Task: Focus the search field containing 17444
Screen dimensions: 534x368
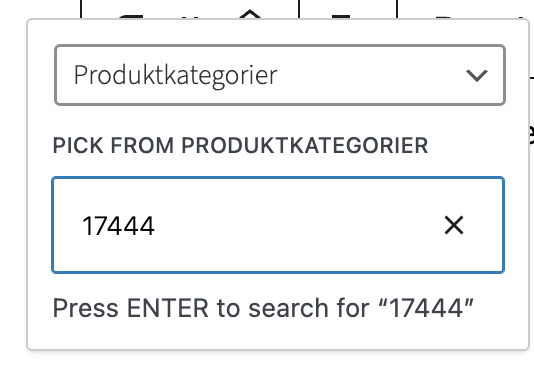Action: (278, 225)
